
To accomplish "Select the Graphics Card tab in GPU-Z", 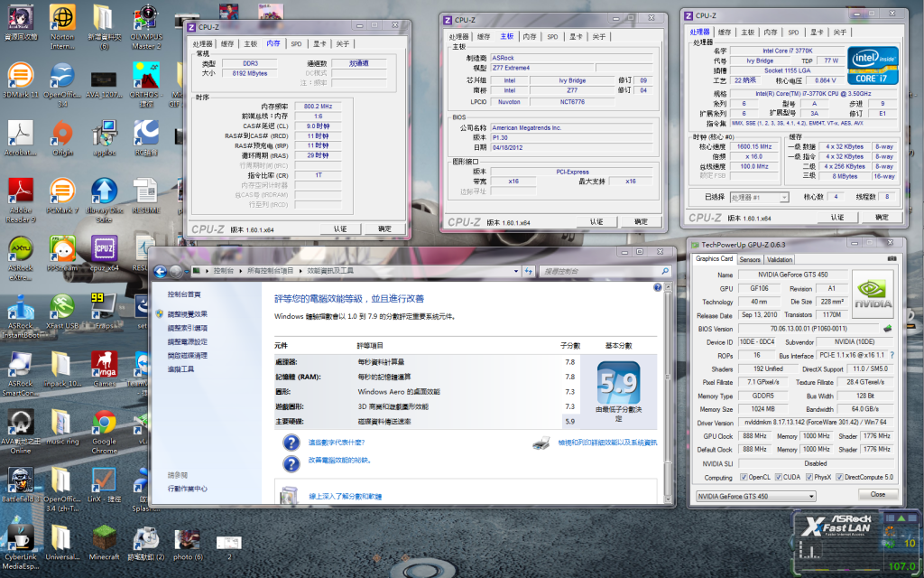I will click(715, 259).
